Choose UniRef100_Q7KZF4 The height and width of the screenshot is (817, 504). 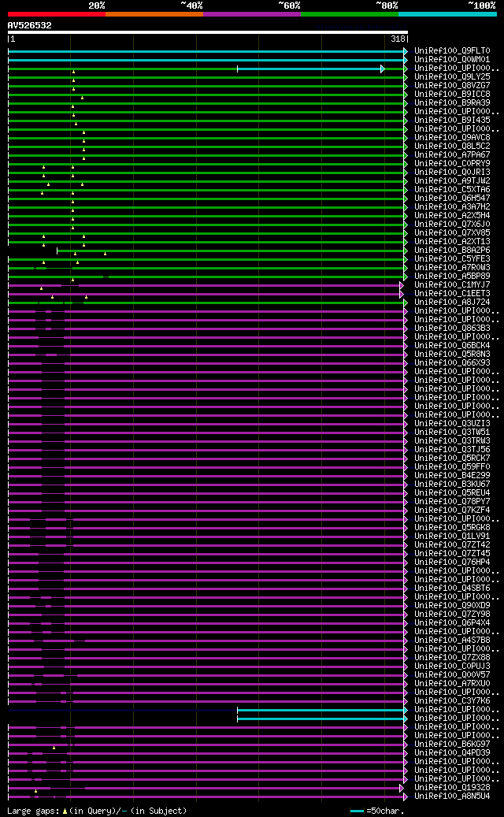pyautogui.click(x=452, y=510)
